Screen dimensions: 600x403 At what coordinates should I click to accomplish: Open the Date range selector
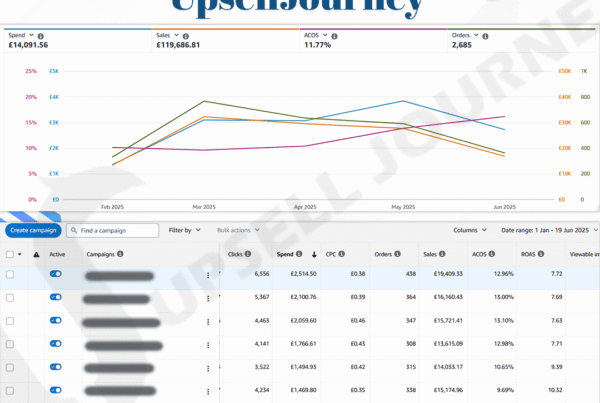click(549, 230)
